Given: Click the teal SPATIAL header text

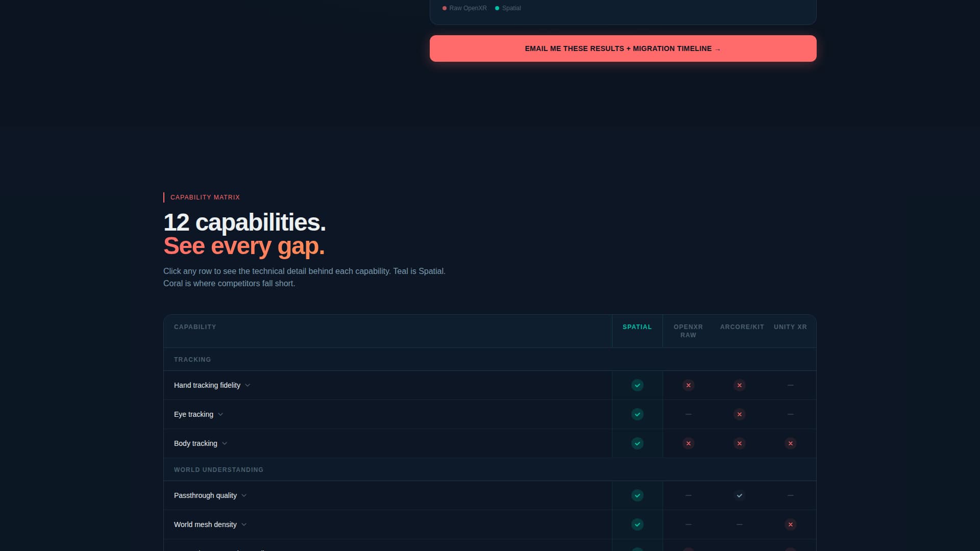Looking at the screenshot, I should coord(637,327).
